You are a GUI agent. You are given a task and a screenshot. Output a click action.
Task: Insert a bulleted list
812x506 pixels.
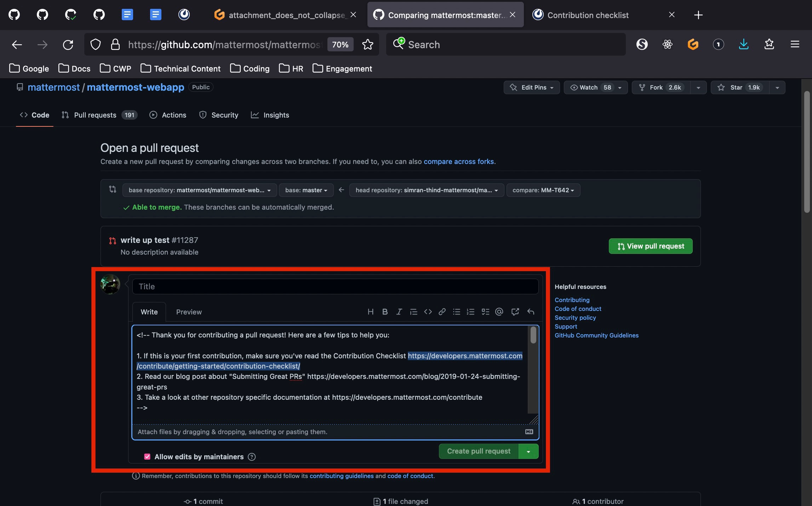[x=457, y=312]
